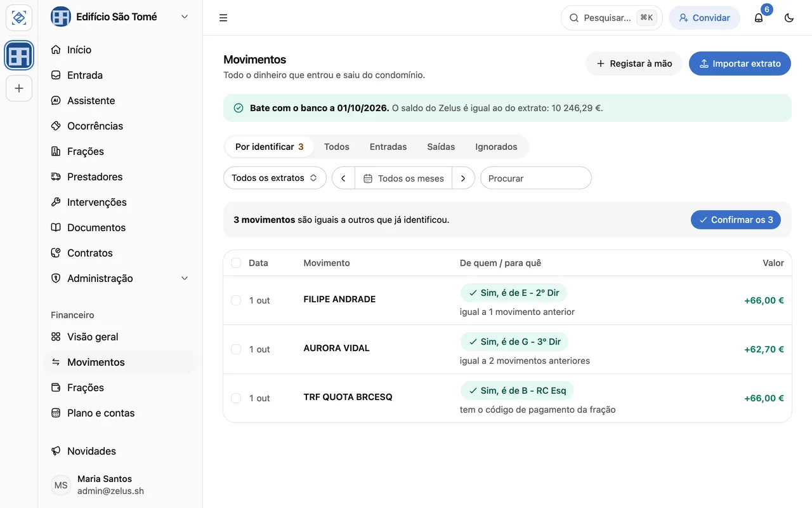The image size is (812, 508).
Task: Open Zelus logo at top left
Action: (x=19, y=18)
